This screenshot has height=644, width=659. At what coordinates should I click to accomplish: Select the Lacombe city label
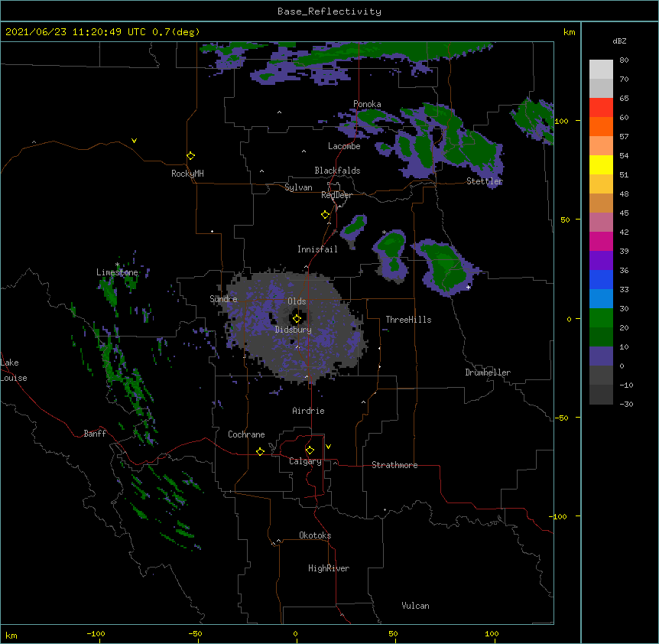(x=344, y=146)
